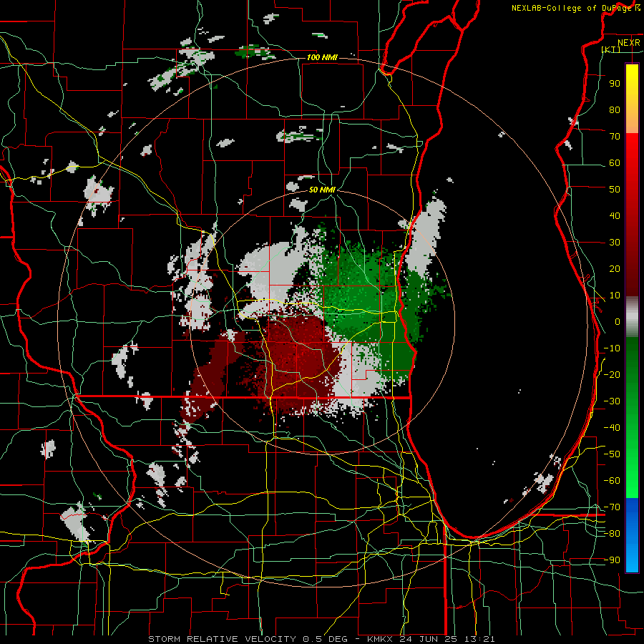Click the -60 value on velocity scale
Image resolution: width=644 pixels, height=644 pixels.
click(x=612, y=481)
